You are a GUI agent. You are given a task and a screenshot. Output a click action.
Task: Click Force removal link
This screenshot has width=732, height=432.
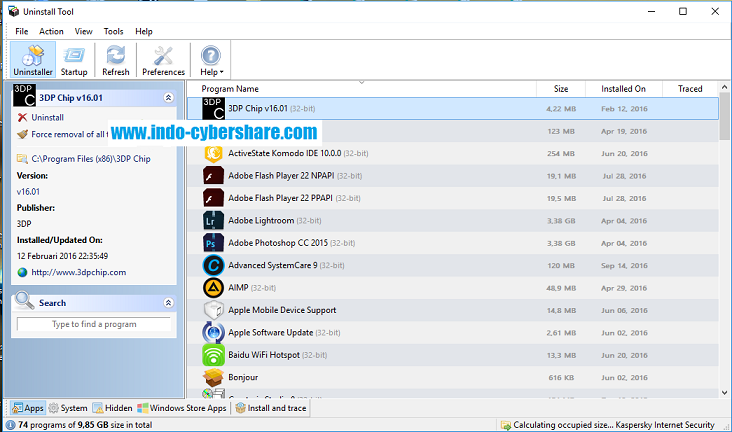pos(69,134)
